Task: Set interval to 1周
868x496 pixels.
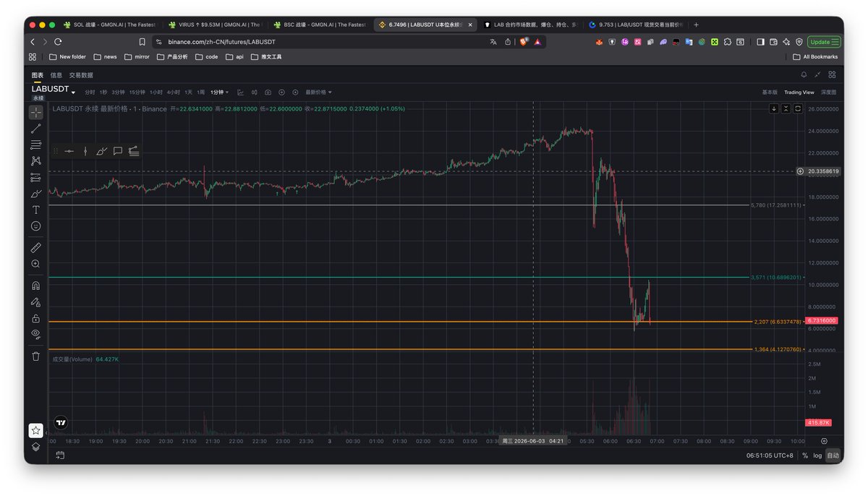Action: pos(201,93)
